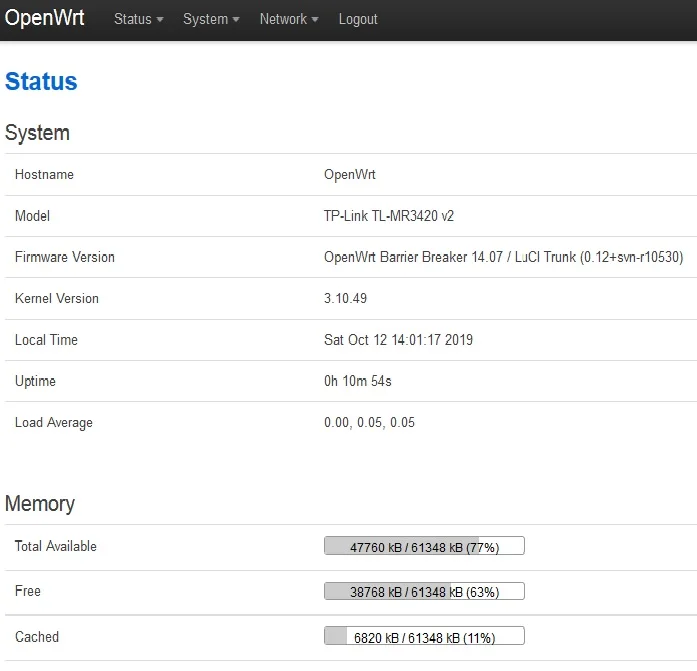Open the System menu
This screenshot has height=671, width=697.
(211, 19)
